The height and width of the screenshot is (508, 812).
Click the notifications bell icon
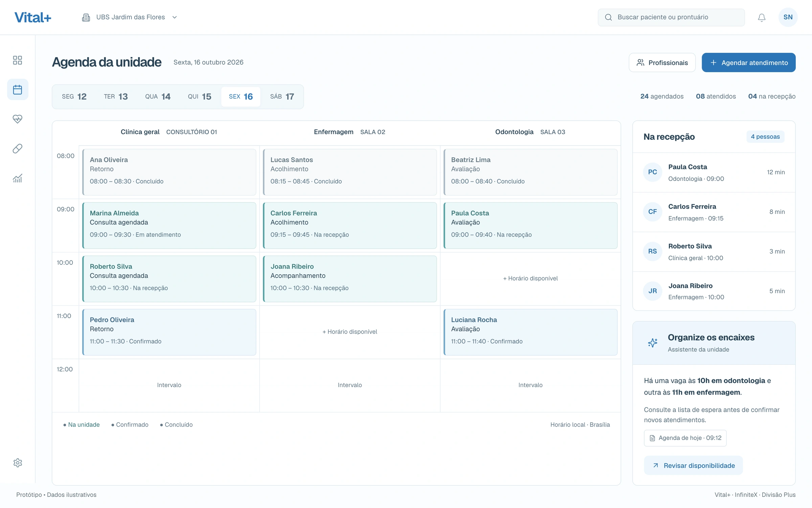click(x=762, y=18)
